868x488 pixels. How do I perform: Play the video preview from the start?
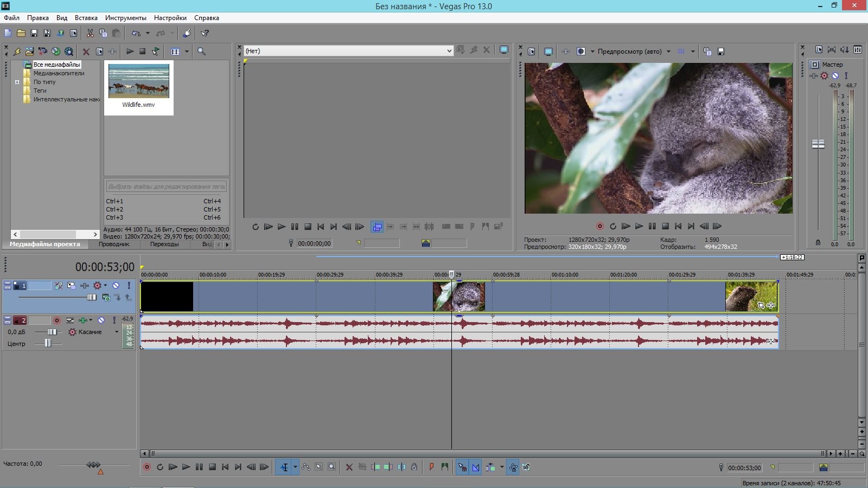[626, 226]
